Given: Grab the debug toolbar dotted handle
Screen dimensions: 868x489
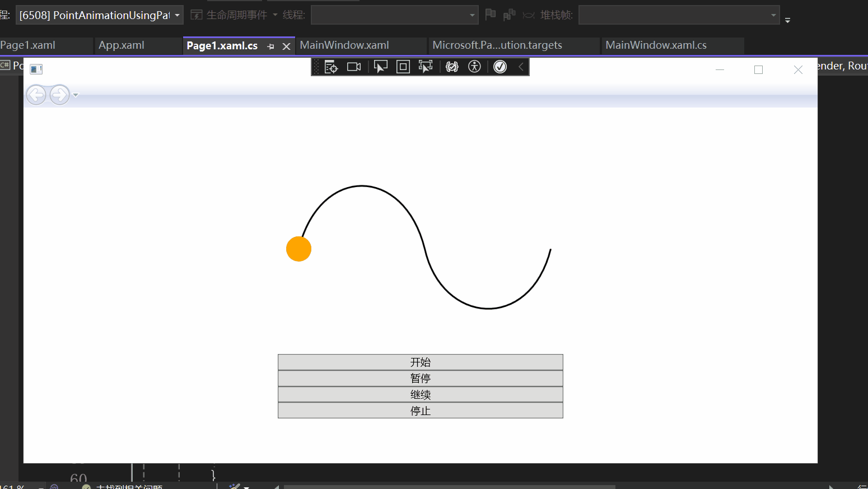Looking at the screenshot, I should [x=316, y=67].
